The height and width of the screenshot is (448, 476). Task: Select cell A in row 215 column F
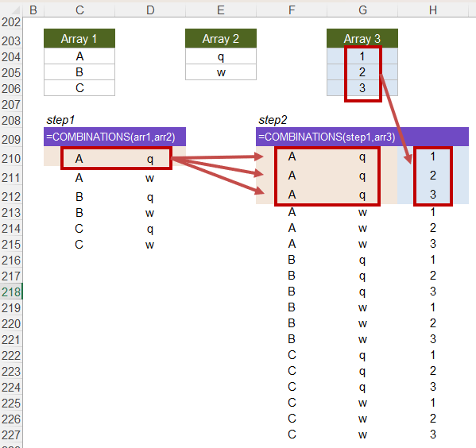292,244
